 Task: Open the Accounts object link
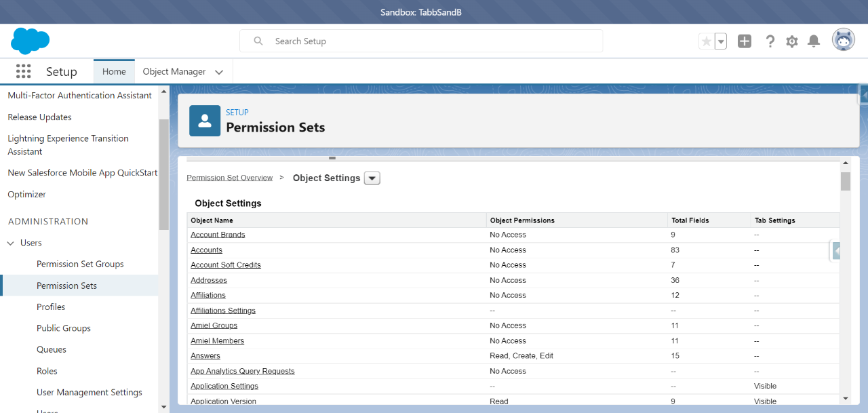(206, 250)
